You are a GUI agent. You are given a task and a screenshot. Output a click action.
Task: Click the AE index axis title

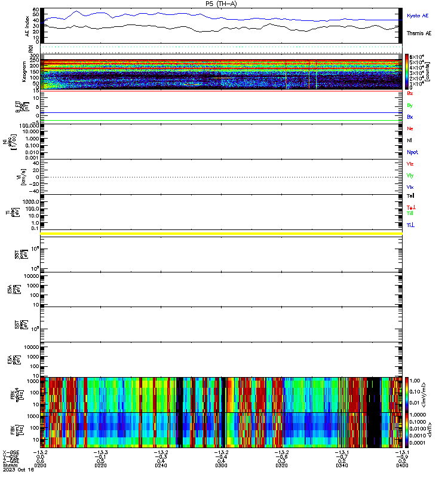(x=27, y=26)
